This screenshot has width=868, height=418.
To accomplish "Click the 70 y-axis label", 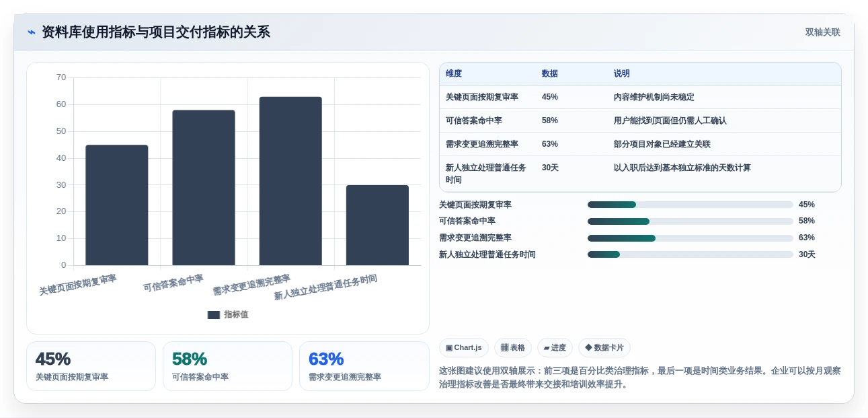I will [61, 77].
